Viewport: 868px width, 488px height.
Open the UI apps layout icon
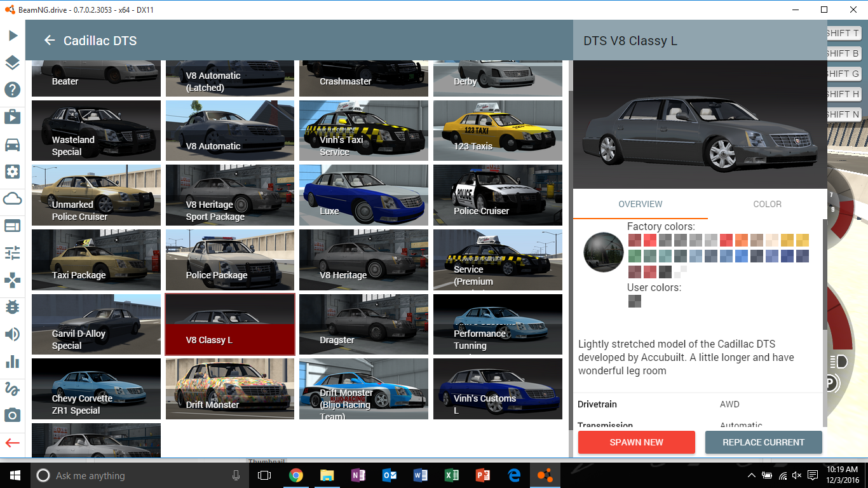click(x=12, y=226)
